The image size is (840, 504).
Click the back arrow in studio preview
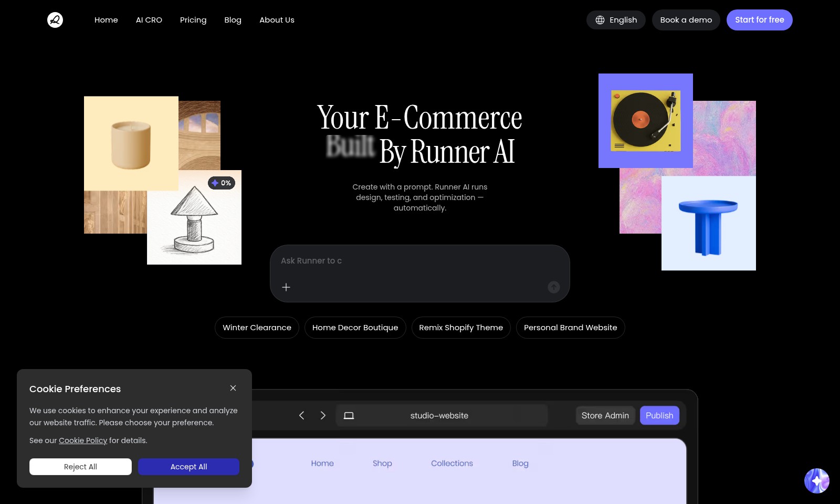pyautogui.click(x=301, y=415)
